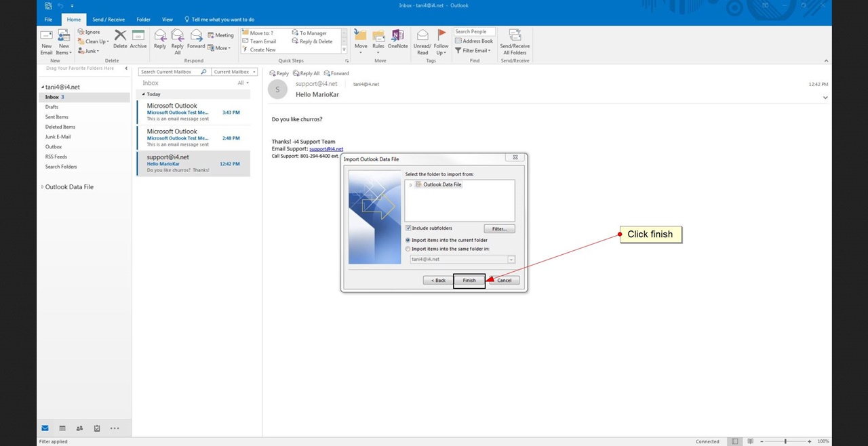Open the View ribbon tab
The height and width of the screenshot is (446, 868).
(x=167, y=20)
